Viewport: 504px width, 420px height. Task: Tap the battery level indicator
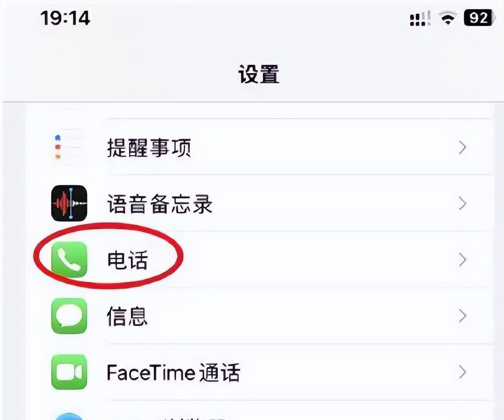[478, 18]
